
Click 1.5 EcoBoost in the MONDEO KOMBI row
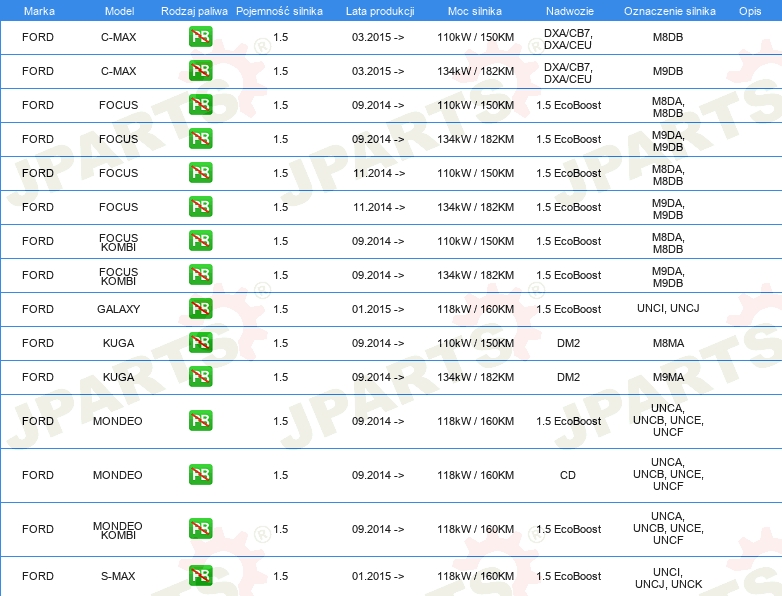(569, 529)
